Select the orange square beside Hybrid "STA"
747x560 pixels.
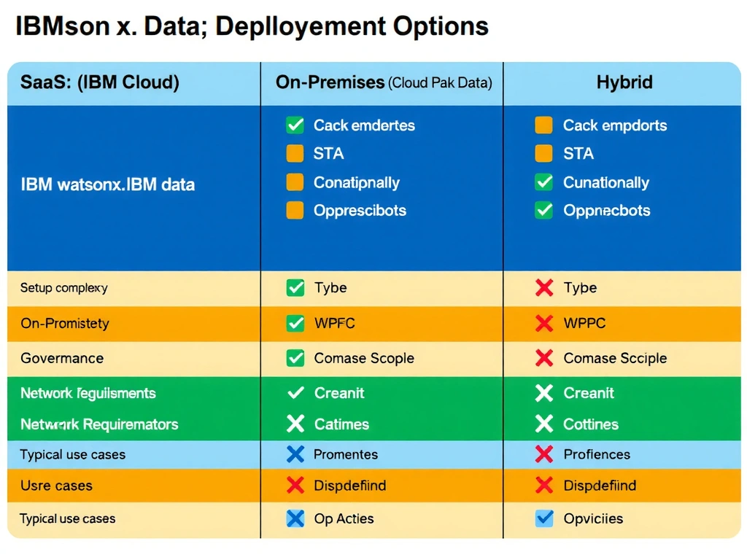pyautogui.click(x=543, y=154)
